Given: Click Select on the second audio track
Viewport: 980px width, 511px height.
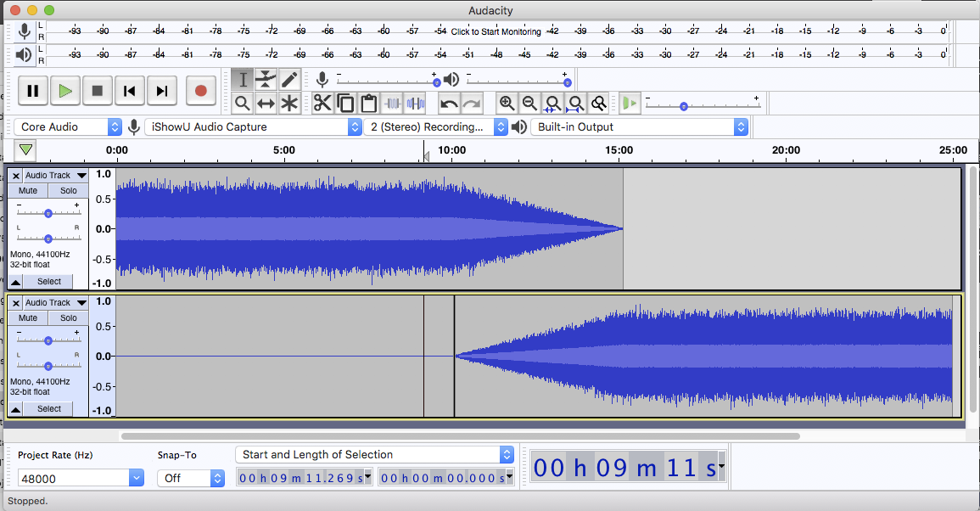Looking at the screenshot, I should click(x=48, y=409).
